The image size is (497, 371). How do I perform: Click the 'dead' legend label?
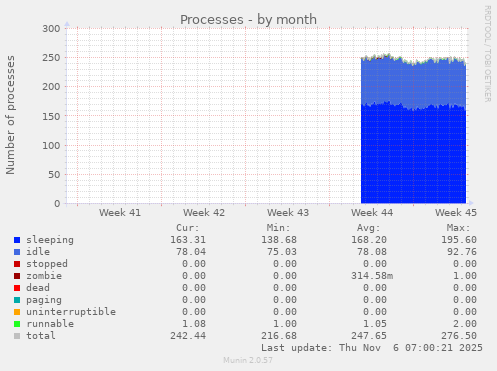pyautogui.click(x=38, y=288)
